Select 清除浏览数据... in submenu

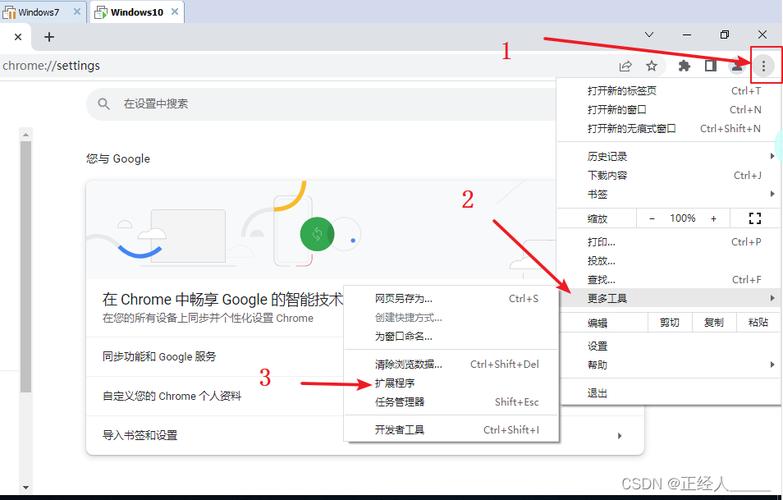click(451, 364)
